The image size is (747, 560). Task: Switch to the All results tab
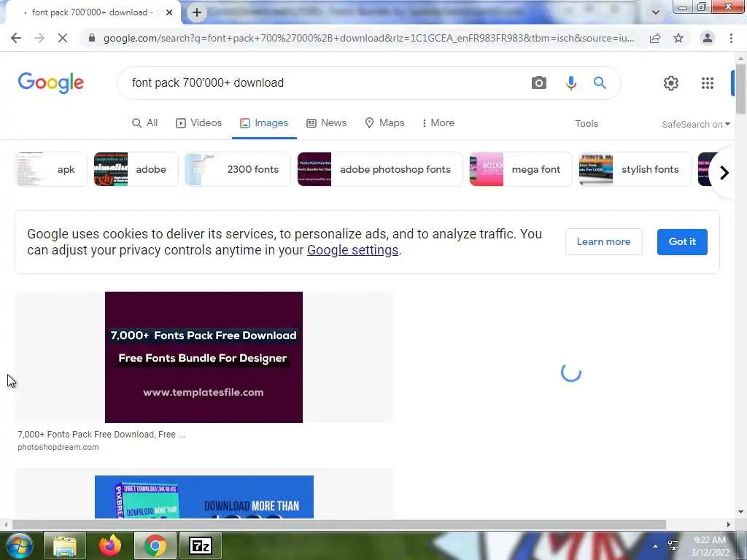[x=145, y=122]
